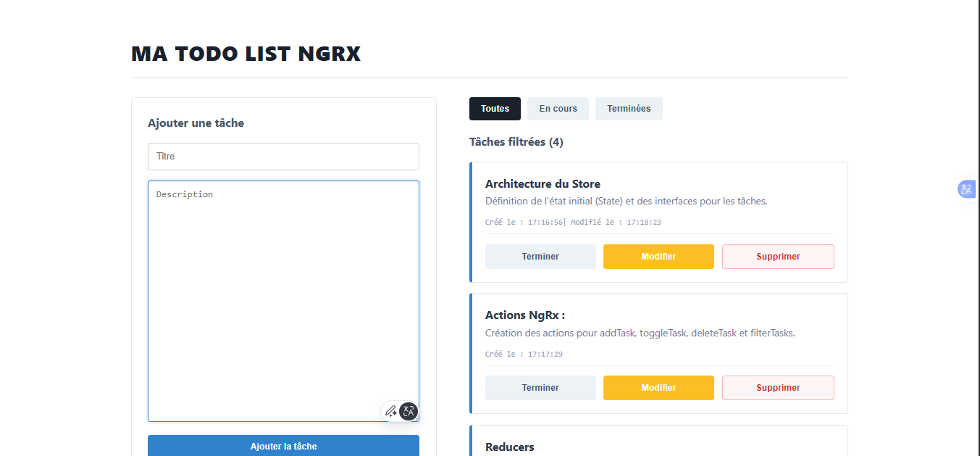Select the Architecture du Store title
Image resolution: width=980 pixels, height=456 pixels.
(543, 184)
